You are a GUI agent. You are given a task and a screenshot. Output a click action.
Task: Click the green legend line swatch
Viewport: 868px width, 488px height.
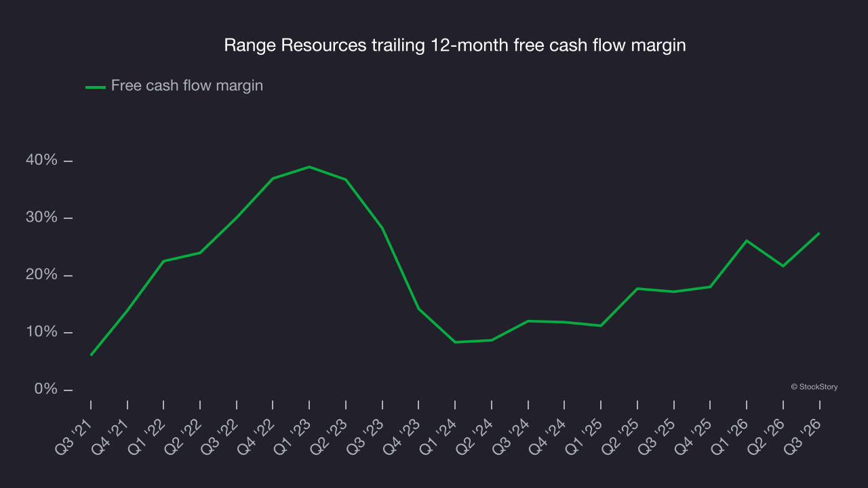pos(96,87)
